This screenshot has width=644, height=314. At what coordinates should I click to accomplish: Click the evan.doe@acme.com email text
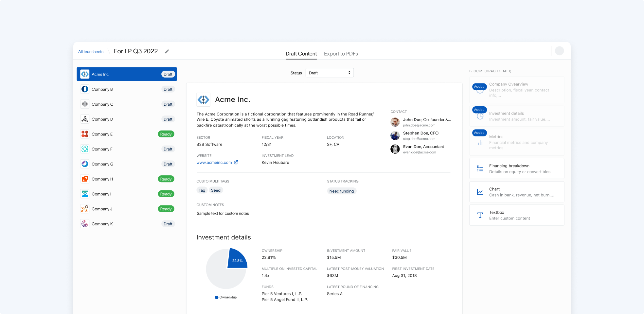coord(420,152)
